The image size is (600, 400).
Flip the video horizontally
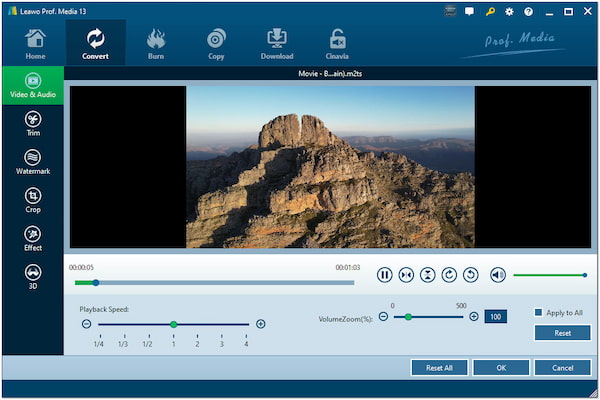point(406,275)
